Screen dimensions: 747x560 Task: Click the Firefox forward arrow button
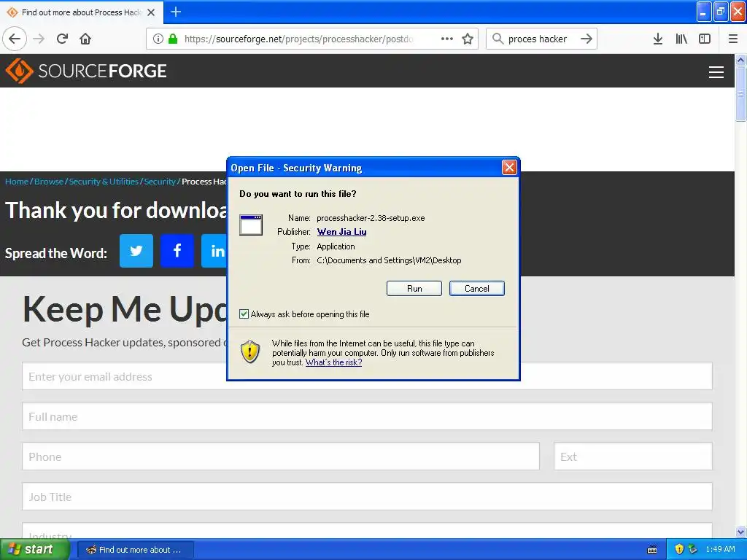pyautogui.click(x=39, y=39)
